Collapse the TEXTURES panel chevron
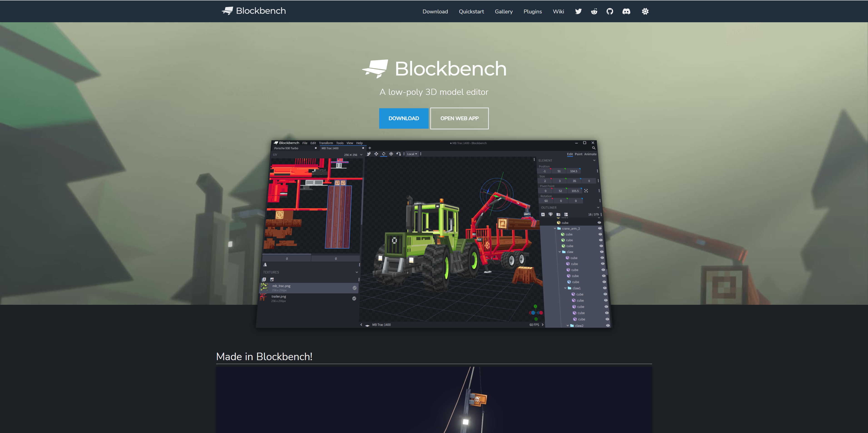 click(x=357, y=272)
